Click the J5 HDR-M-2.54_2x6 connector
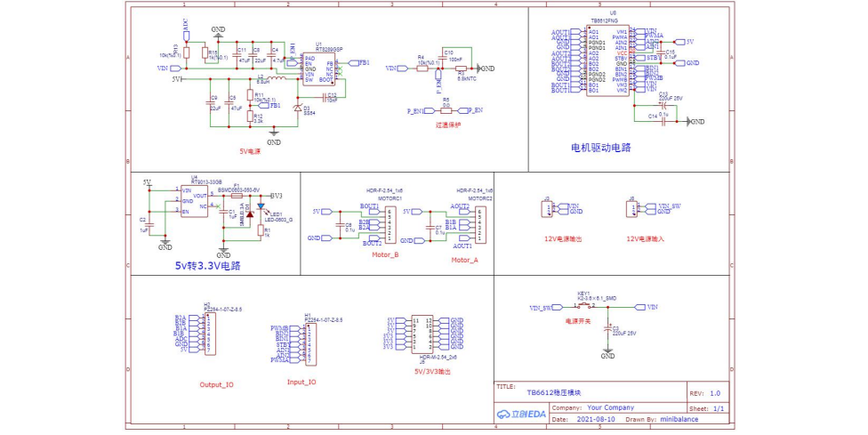868x435 pixels. (x=422, y=334)
